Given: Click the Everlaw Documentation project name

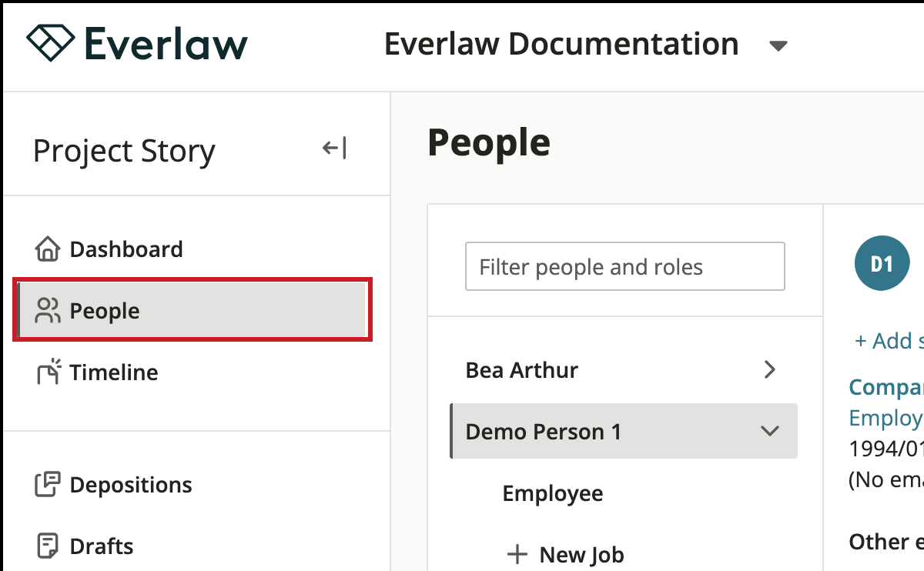Looking at the screenshot, I should pos(561,44).
